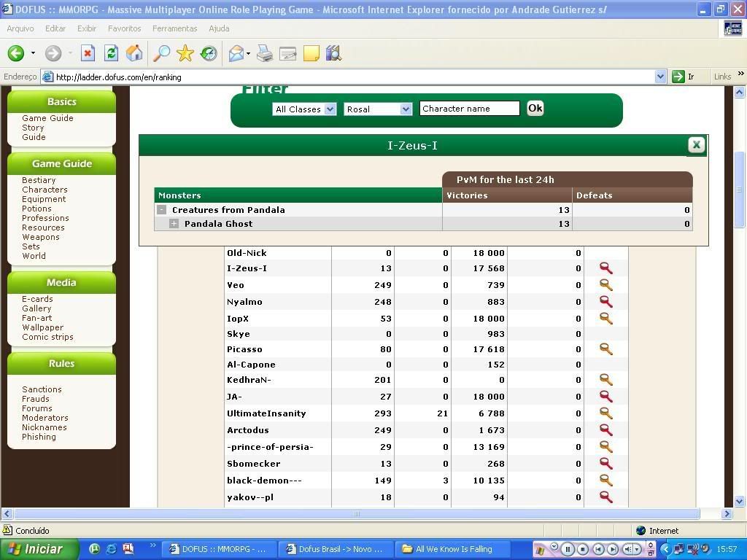This screenshot has width=747, height=560.
Task: Open the Favoritos menu
Action: (x=124, y=28)
